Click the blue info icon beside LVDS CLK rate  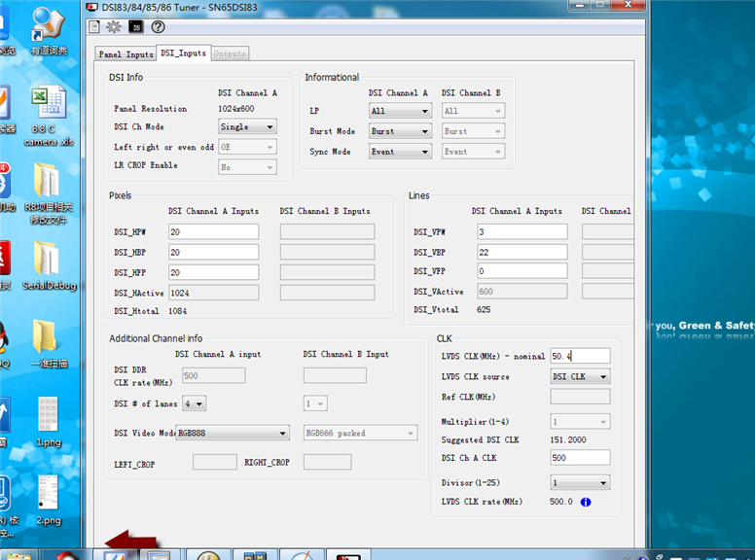pos(586,503)
